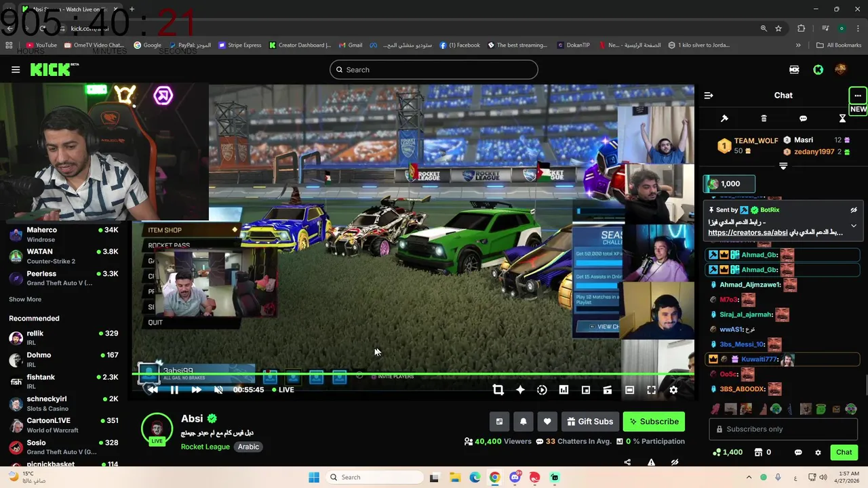This screenshot has width=868, height=488.
Task: Open Peerless channel in sidebar
Action: (x=64, y=278)
